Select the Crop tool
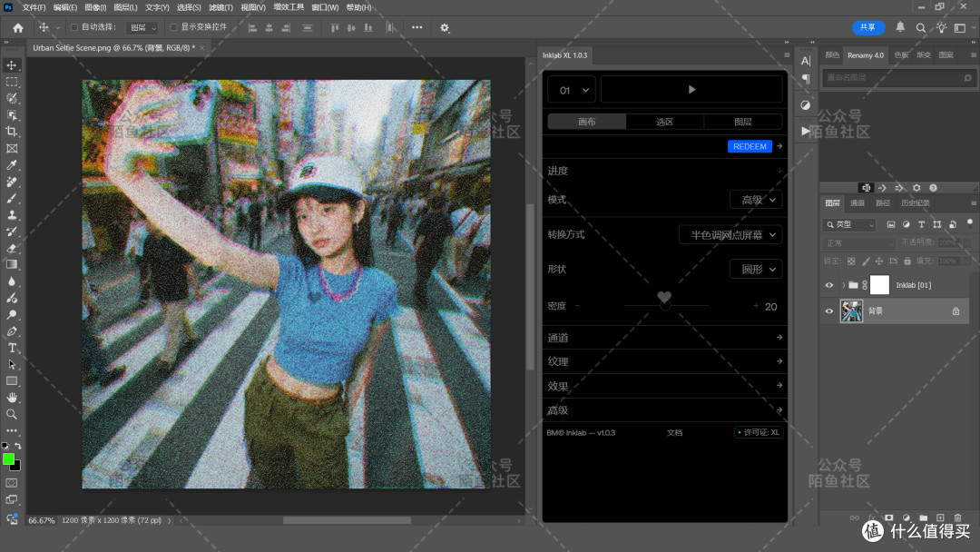 (12, 132)
